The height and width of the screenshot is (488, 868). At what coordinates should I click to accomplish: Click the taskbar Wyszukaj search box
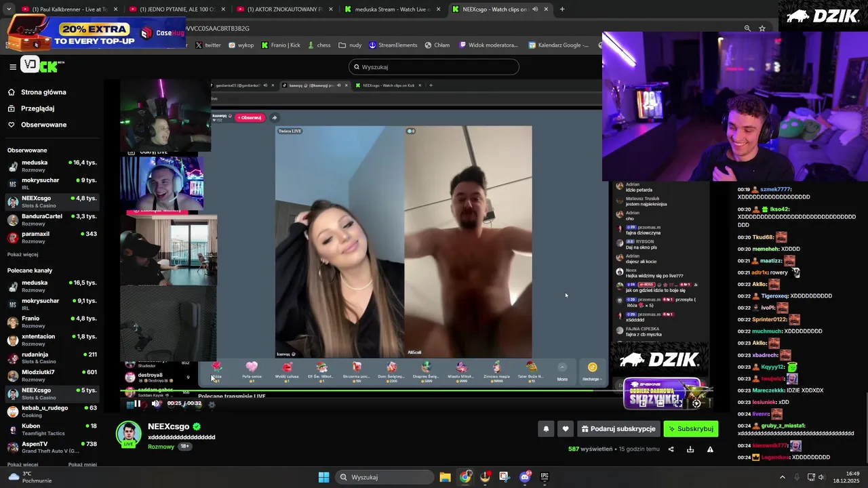384,477
